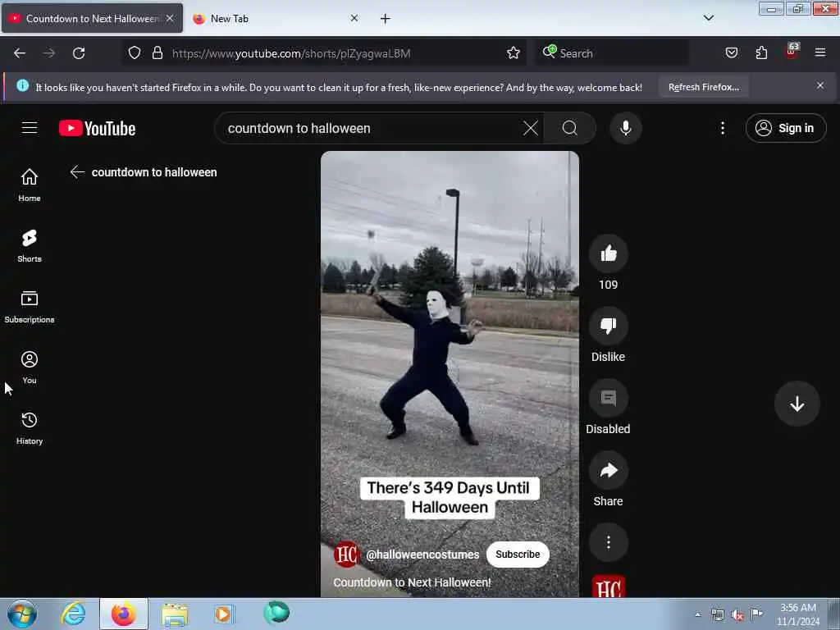Click the uBlock extension icon
The height and width of the screenshot is (630, 840).
pyautogui.click(x=792, y=52)
